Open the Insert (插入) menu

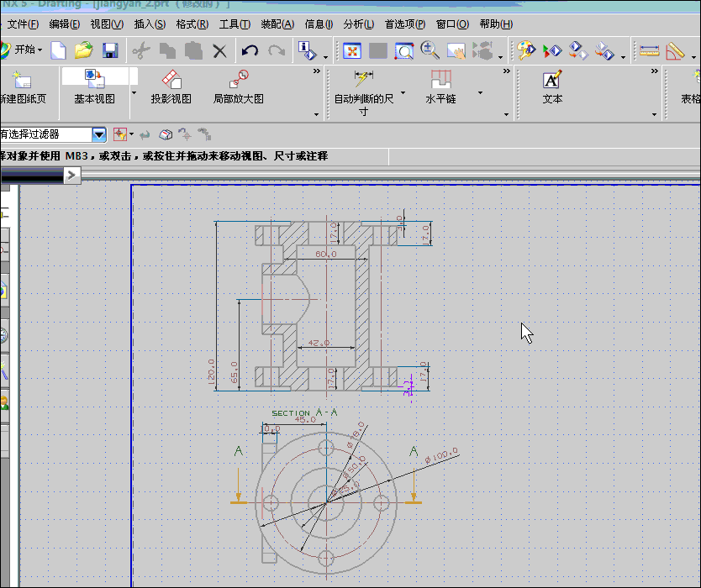point(150,24)
